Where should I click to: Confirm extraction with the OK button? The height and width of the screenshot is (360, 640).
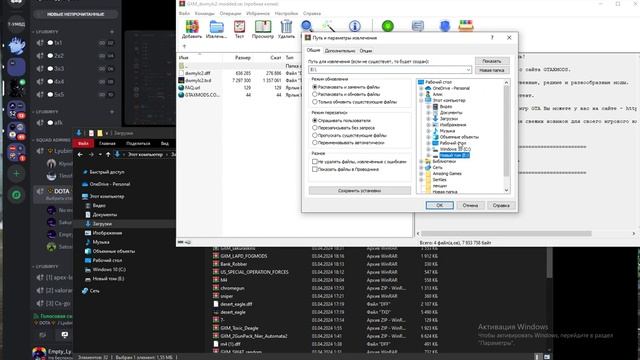point(440,205)
